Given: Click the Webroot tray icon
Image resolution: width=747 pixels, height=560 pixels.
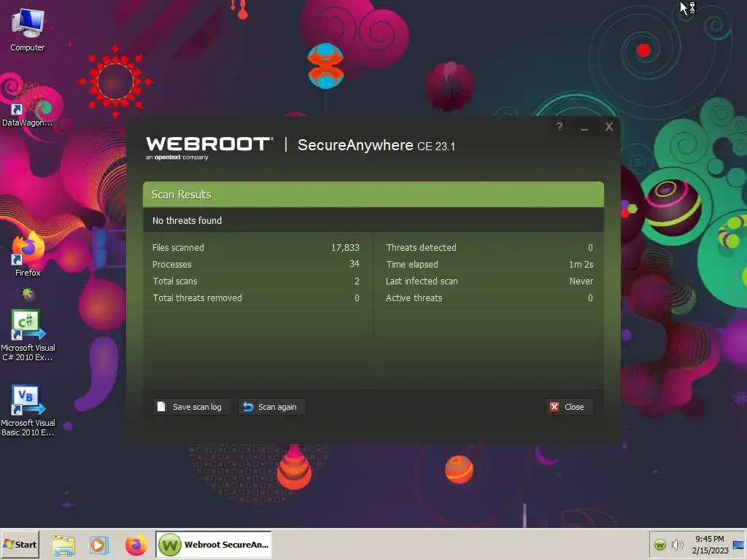Looking at the screenshot, I should [x=659, y=545].
